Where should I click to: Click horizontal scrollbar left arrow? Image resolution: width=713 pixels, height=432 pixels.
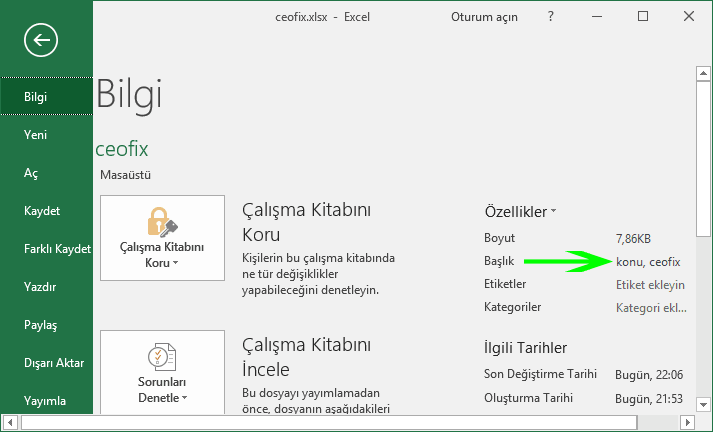tap(10, 422)
